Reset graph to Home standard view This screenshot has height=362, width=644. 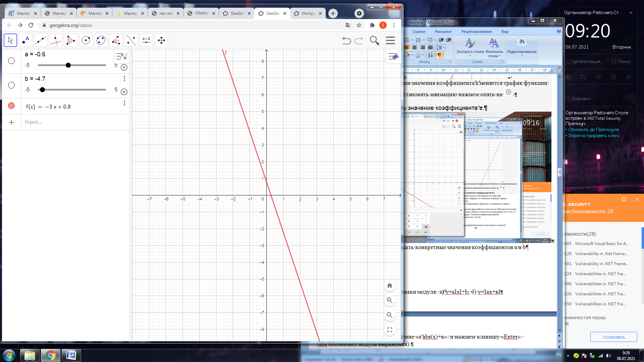(x=389, y=286)
